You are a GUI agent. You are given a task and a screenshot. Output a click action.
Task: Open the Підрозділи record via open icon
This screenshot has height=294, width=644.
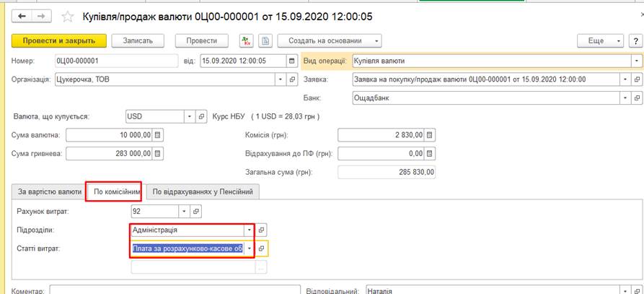[x=263, y=230]
